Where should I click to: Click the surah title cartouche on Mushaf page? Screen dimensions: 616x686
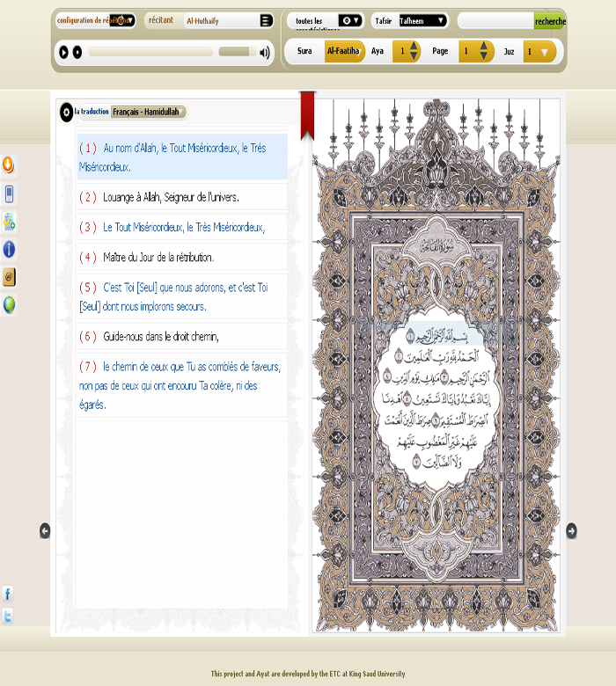437,246
